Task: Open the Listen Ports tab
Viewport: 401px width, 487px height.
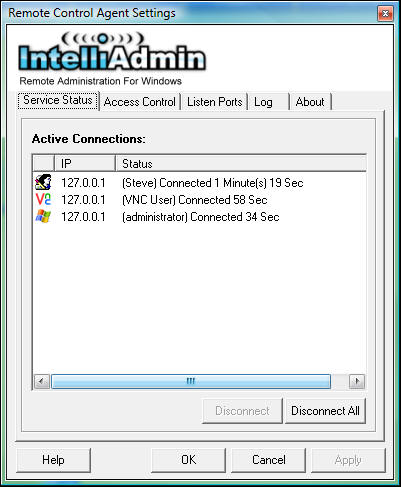Action: (x=215, y=102)
